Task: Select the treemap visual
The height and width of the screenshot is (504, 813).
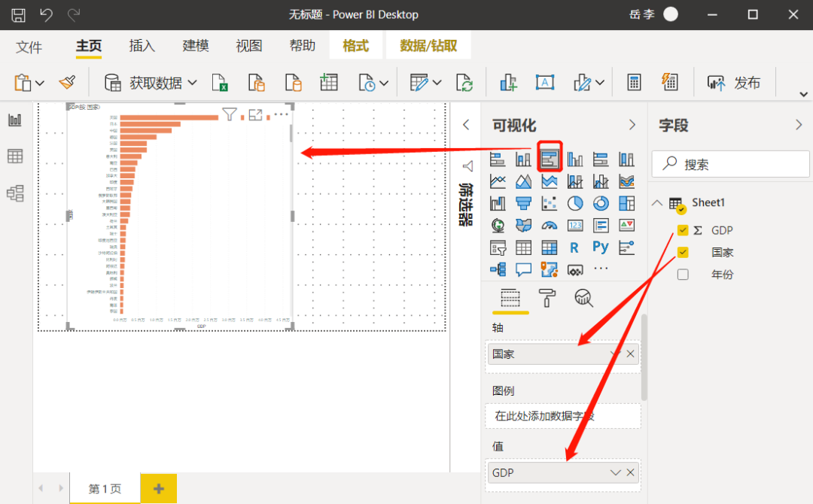Action: (x=626, y=203)
